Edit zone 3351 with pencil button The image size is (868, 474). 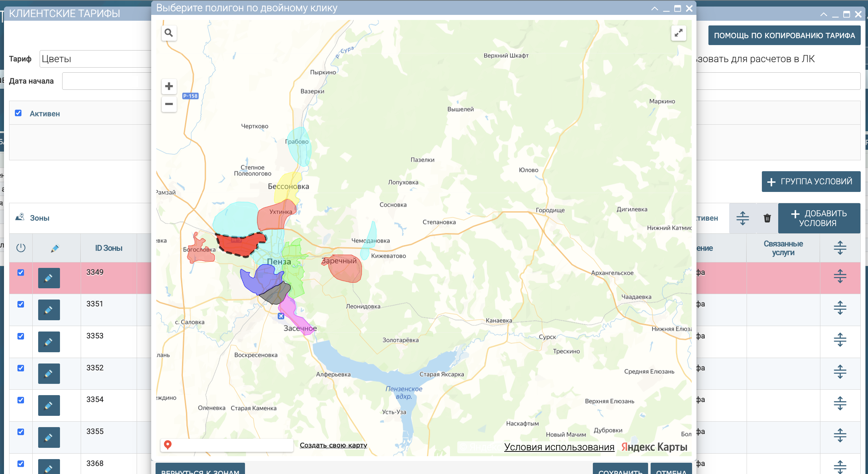(49, 310)
